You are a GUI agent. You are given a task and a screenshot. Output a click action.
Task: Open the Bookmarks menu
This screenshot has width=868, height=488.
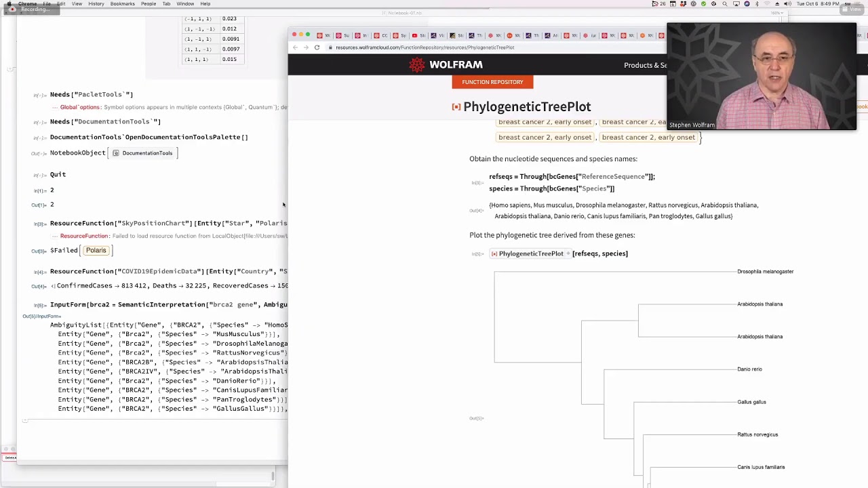point(123,4)
